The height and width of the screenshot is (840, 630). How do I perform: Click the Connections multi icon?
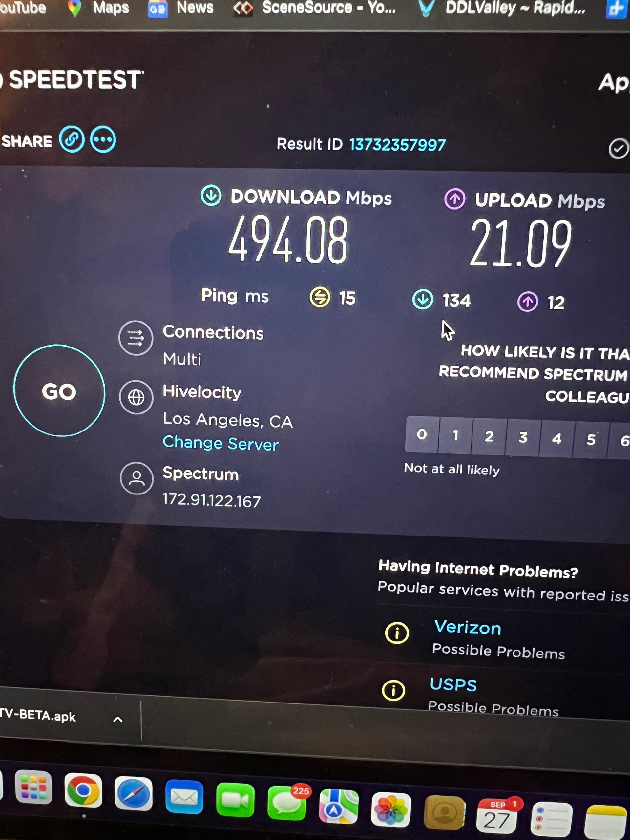point(136,338)
